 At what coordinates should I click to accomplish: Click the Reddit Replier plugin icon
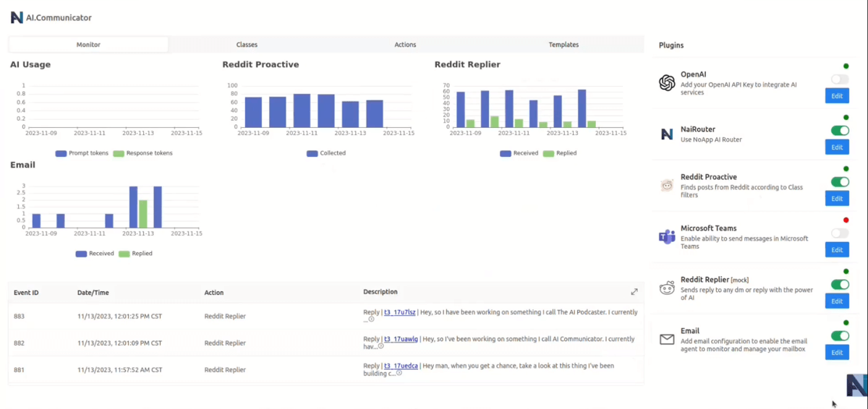pos(667,288)
